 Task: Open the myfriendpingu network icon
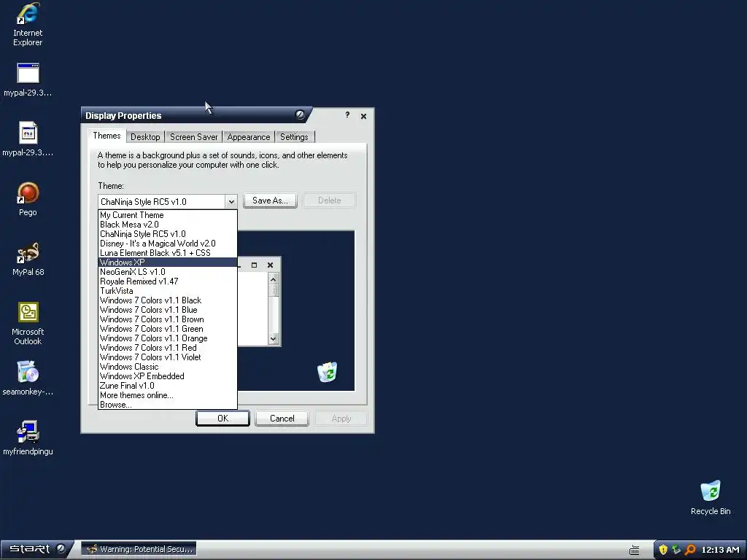pos(28,432)
